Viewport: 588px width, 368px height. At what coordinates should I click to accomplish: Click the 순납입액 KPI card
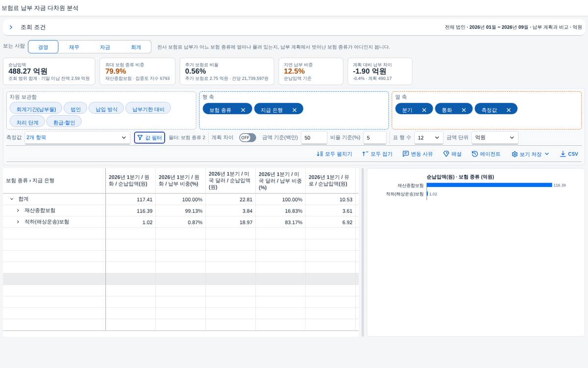(49, 71)
